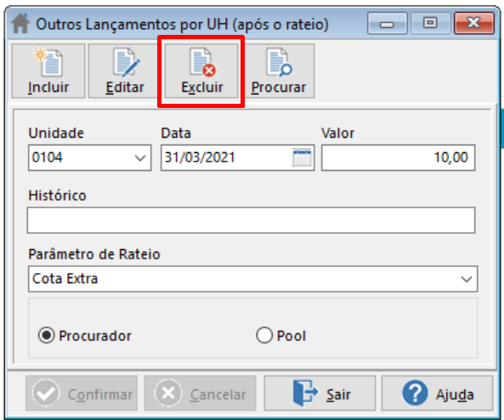
Task: Click the Excluir toolbar button
Action: pos(201,71)
